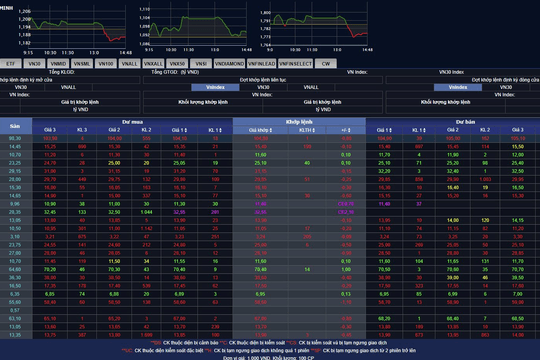Sort by KL 1 under Dư bán
This screenshot has height=360, width=540.
pyautogui.click(x=418, y=130)
